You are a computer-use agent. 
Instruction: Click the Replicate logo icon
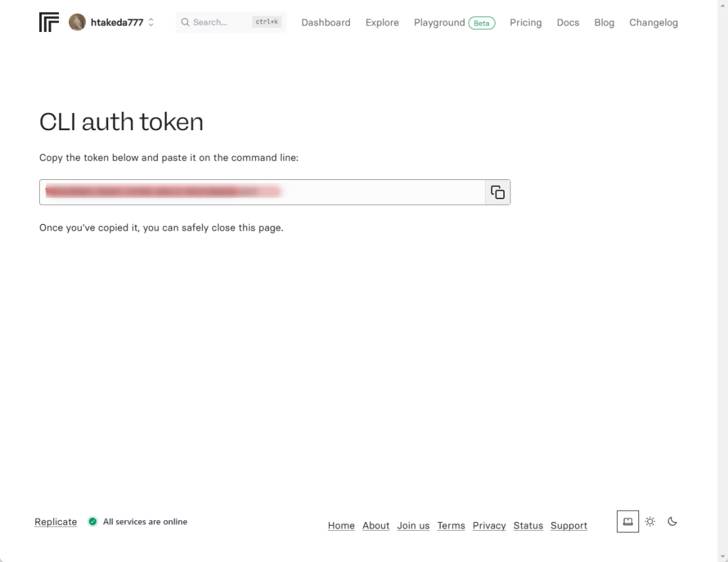click(x=49, y=22)
